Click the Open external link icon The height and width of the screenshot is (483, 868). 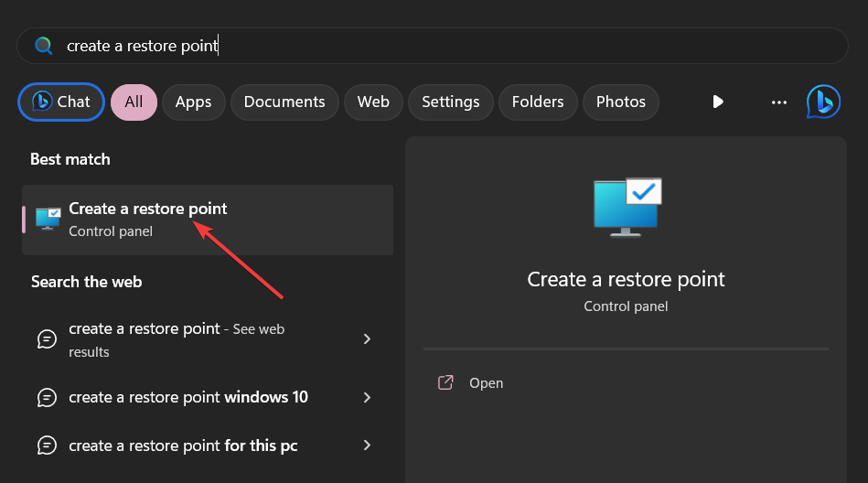445,382
